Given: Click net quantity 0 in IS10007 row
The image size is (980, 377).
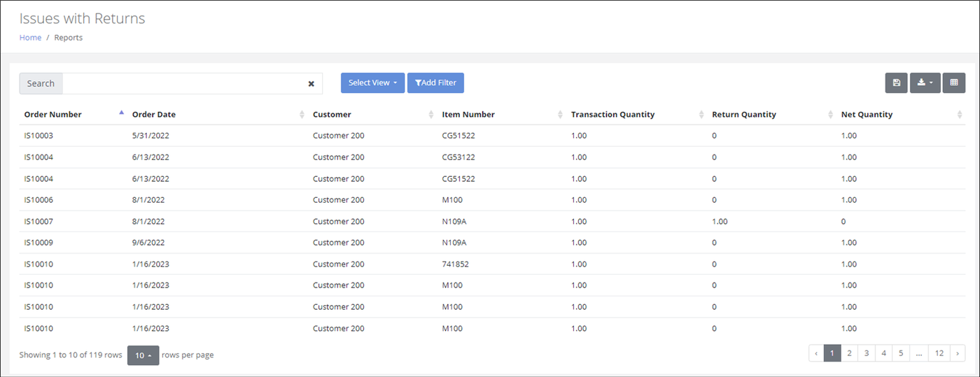Looking at the screenshot, I should click(843, 222).
